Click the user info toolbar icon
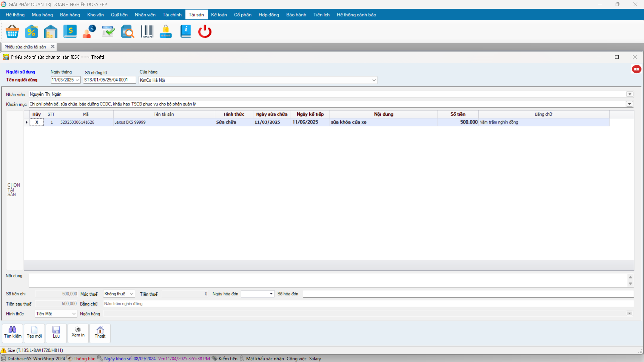The width and height of the screenshot is (644, 362). click(x=89, y=31)
